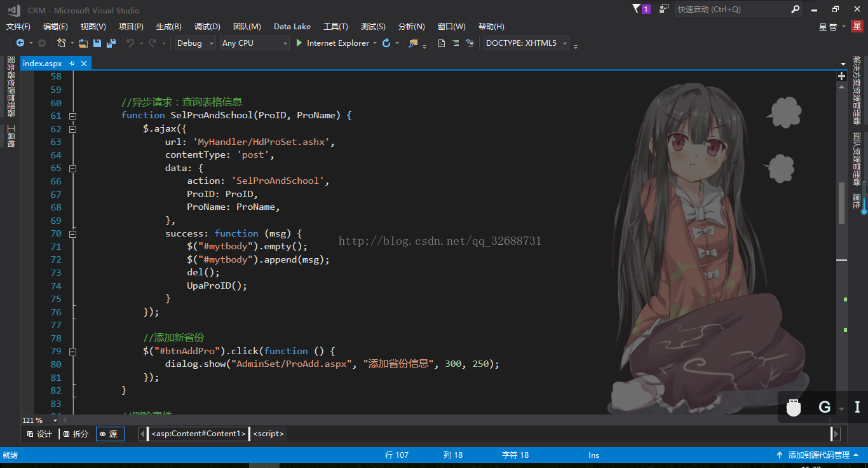
Task: Start debugging with the green play icon
Action: (299, 43)
